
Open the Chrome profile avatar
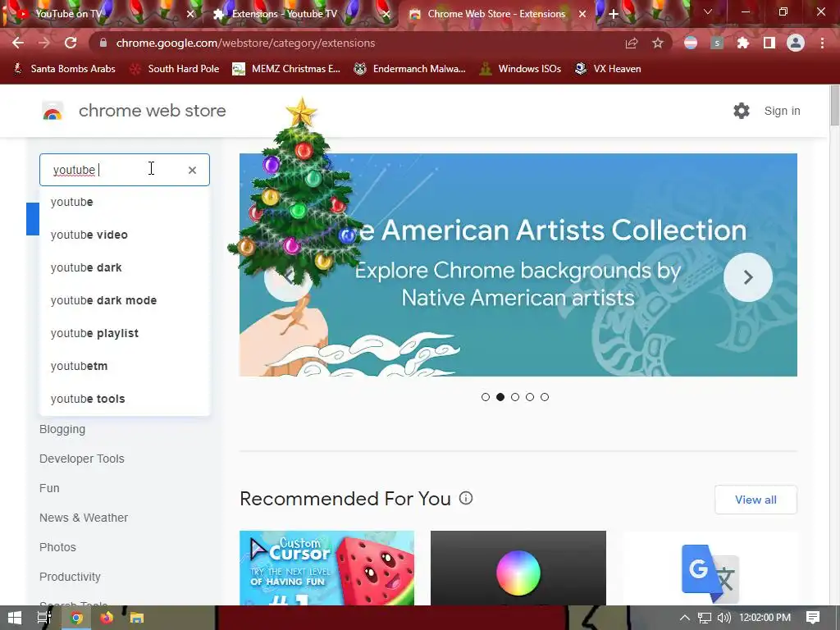click(x=796, y=43)
